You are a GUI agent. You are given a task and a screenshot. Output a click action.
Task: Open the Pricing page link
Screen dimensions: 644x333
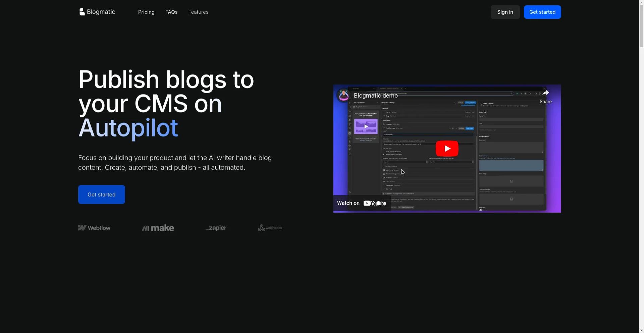pyautogui.click(x=146, y=12)
